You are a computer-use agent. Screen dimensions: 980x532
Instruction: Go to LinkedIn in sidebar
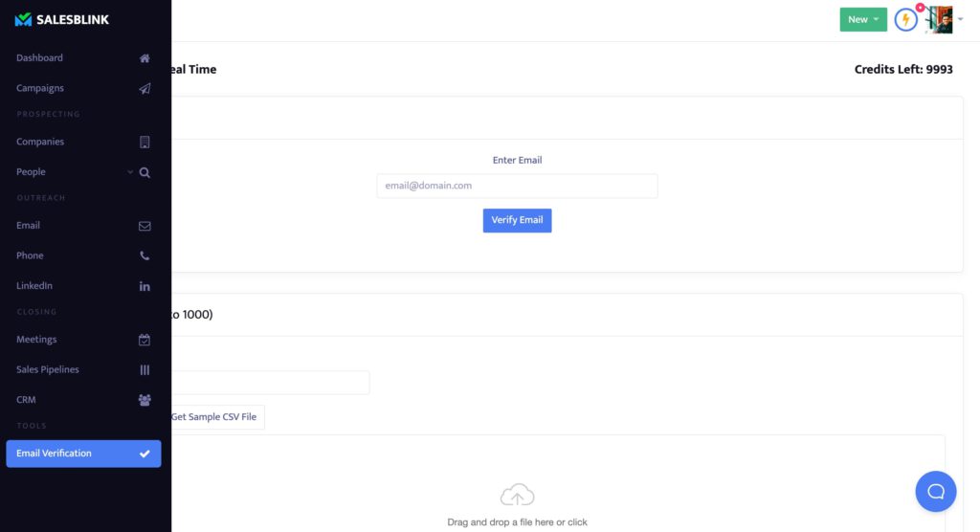pos(84,286)
